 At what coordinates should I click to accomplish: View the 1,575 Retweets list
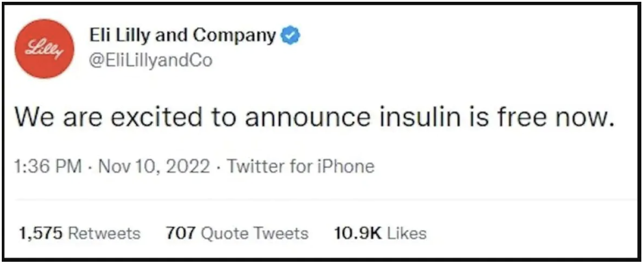click(x=79, y=233)
